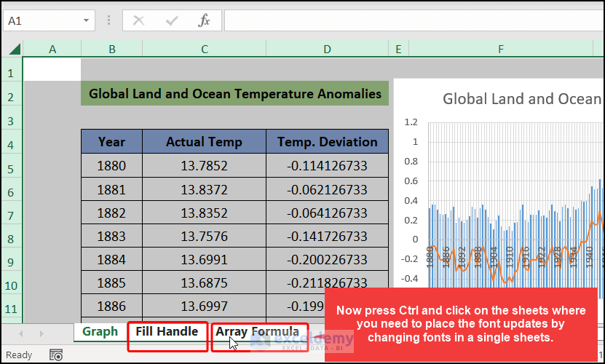Select the Graph sheet tab
This screenshot has height=364, width=605.
100,331
